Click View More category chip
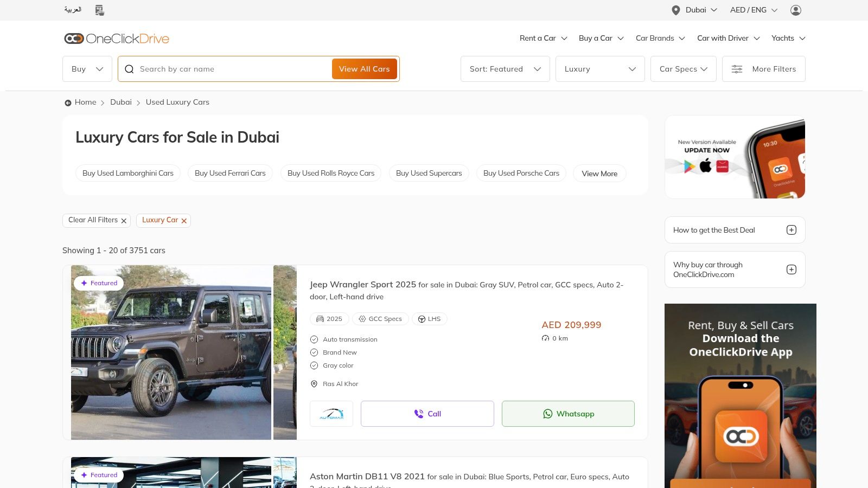The height and width of the screenshot is (488, 868). [599, 174]
